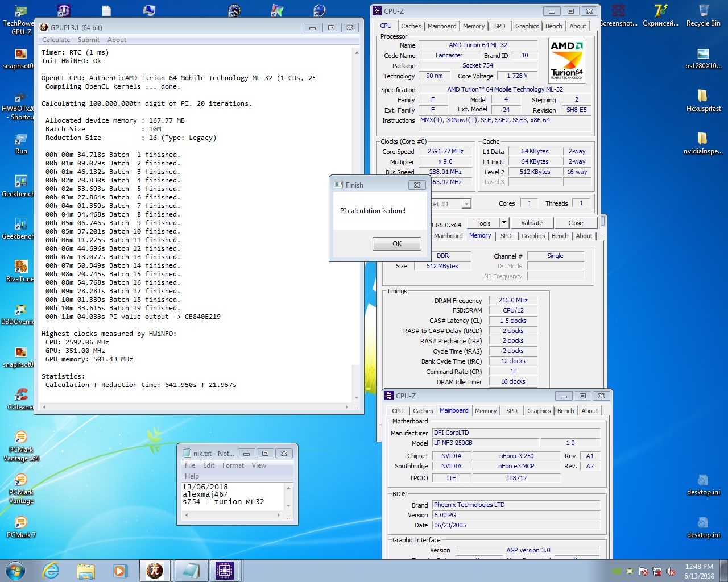Click the Core Speed value field
The width and height of the screenshot is (728, 582).
(x=446, y=152)
